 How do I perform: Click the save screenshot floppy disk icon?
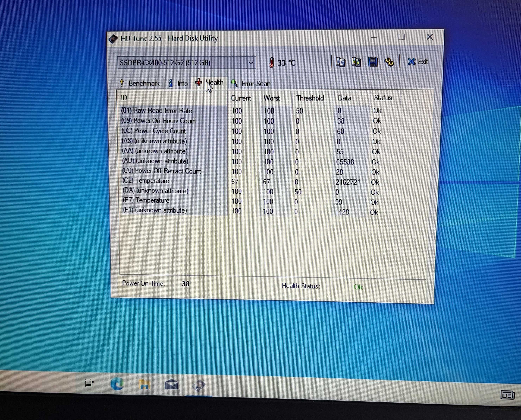pyautogui.click(x=372, y=62)
